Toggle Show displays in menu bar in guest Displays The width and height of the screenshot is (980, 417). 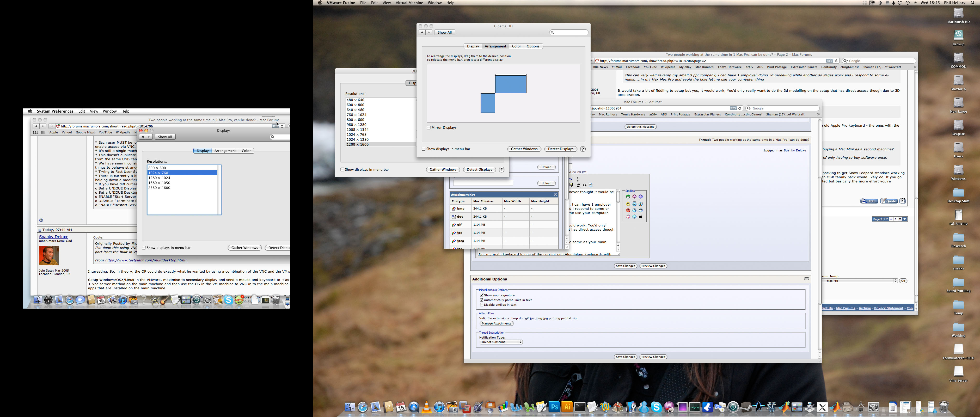pyautogui.click(x=144, y=248)
